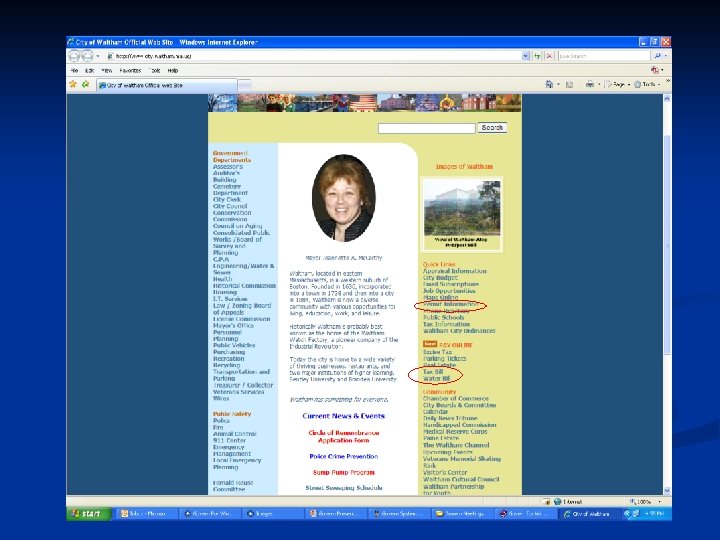Image resolution: width=720 pixels, height=540 pixels.
Task: Click the browser Forward arrow button
Action: tap(87, 56)
